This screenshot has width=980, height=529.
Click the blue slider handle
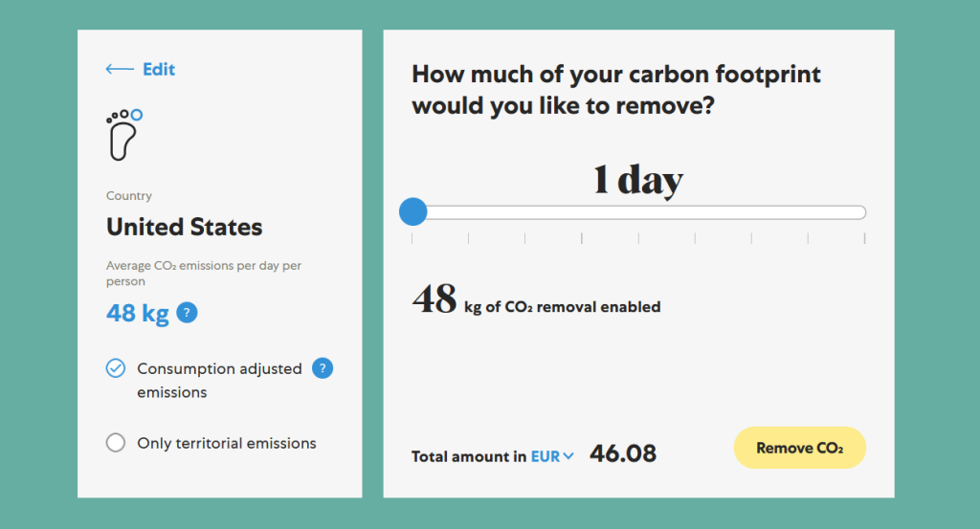(x=413, y=212)
